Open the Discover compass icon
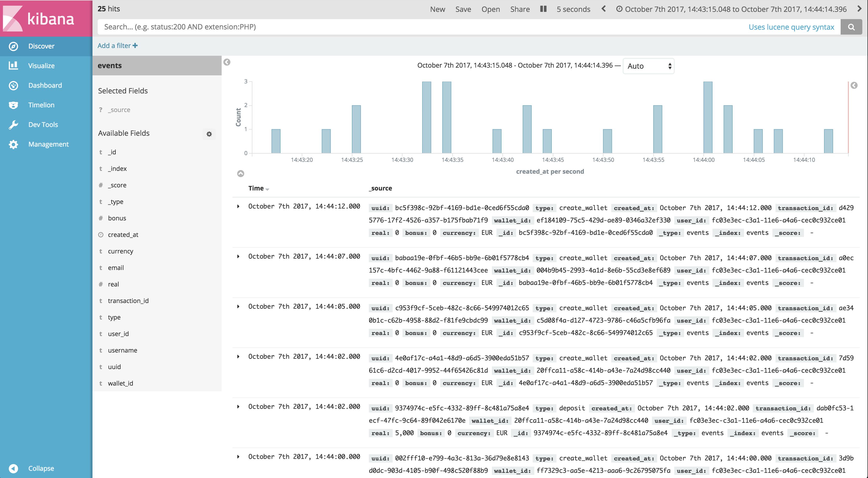Image resolution: width=868 pixels, height=478 pixels. pos(13,46)
